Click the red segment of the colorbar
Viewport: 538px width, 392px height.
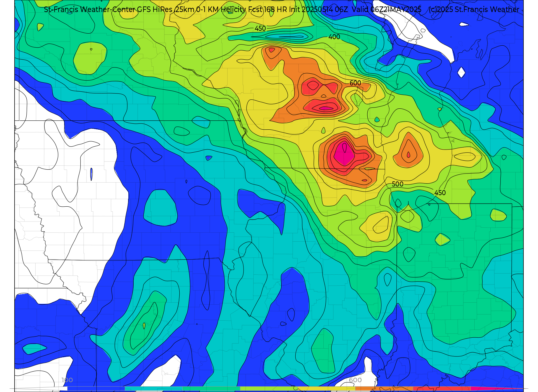click(x=442, y=389)
